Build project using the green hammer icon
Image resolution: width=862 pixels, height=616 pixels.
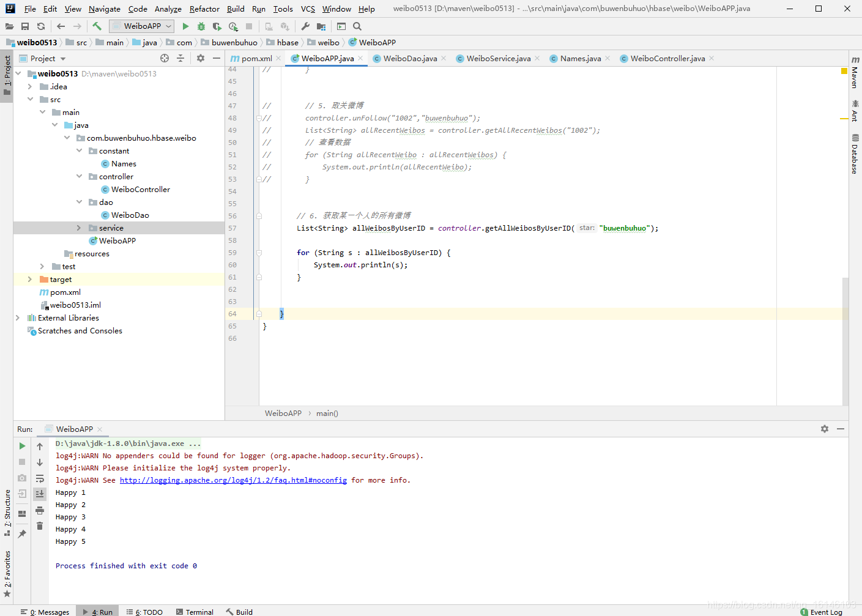pos(97,26)
